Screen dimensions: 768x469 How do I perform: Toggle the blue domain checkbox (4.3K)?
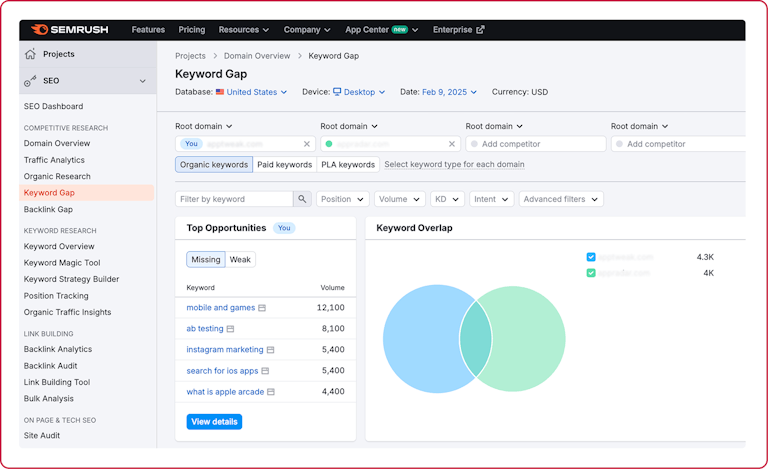click(591, 257)
